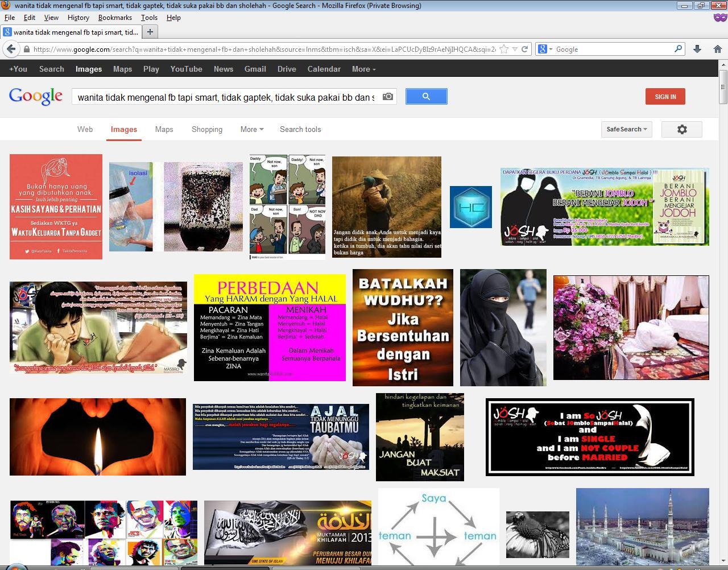The width and height of the screenshot is (728, 570).
Task: Open the Help menu
Action: coord(173,18)
